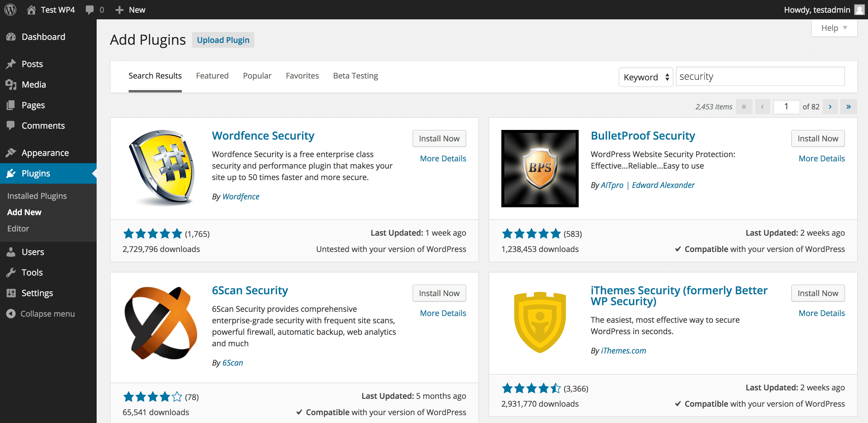Viewport: 868px width, 423px height.
Task: Click the current page number field
Action: 786,107
